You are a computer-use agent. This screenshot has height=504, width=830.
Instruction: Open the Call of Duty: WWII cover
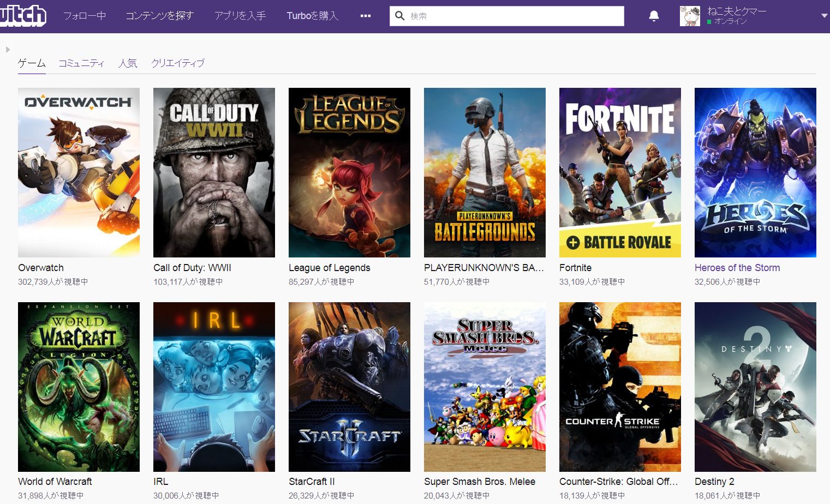214,172
